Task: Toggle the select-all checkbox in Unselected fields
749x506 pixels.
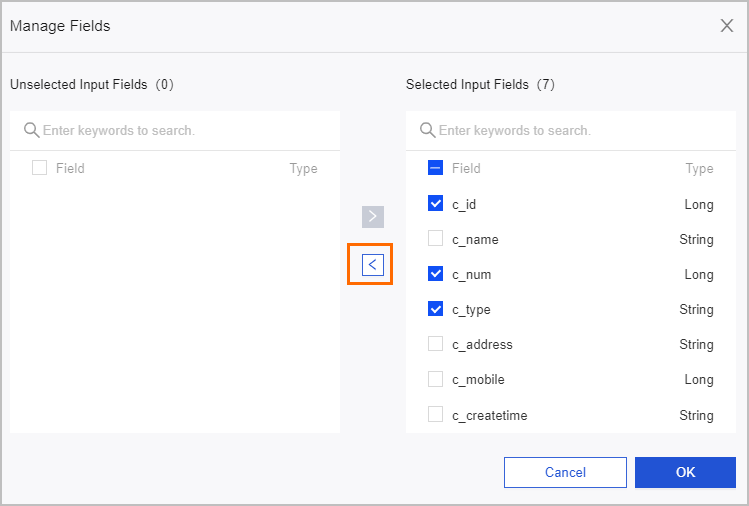Action: point(40,168)
